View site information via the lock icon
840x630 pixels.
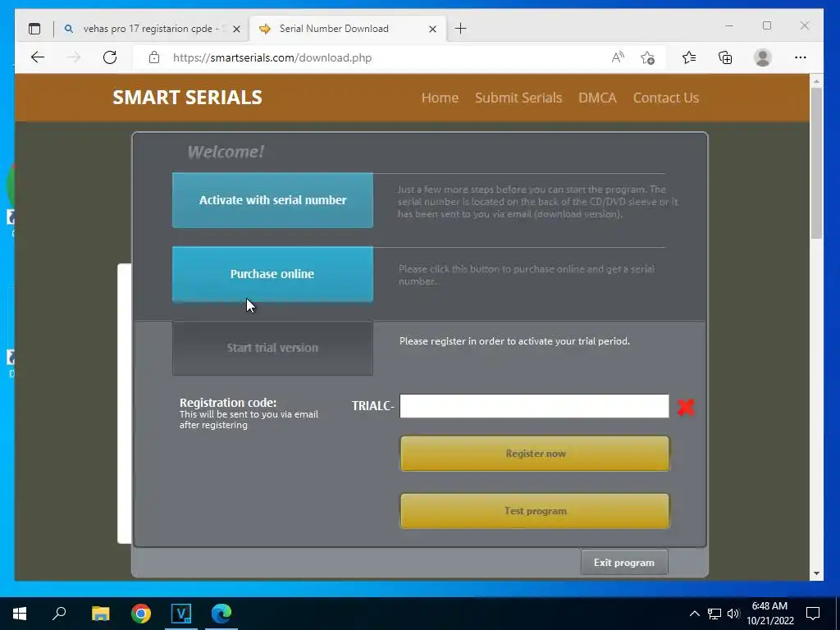tap(154, 57)
